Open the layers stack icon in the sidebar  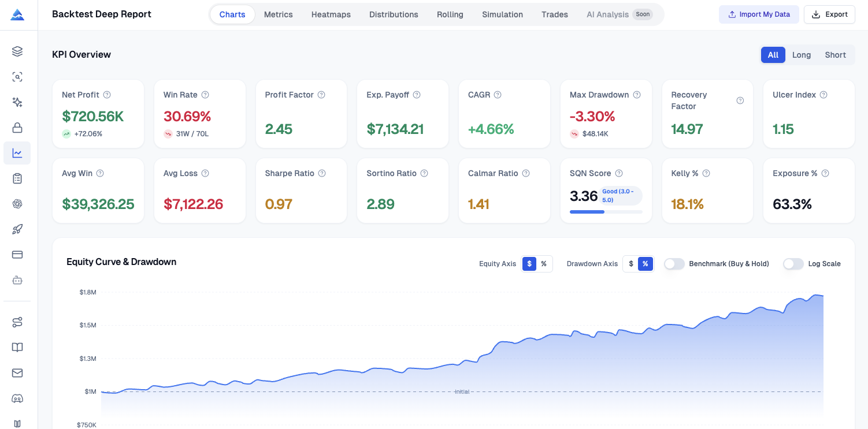click(17, 51)
